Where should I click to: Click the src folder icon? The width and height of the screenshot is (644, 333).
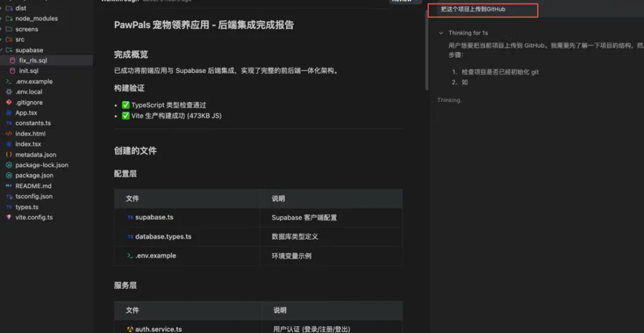[x=8, y=39]
